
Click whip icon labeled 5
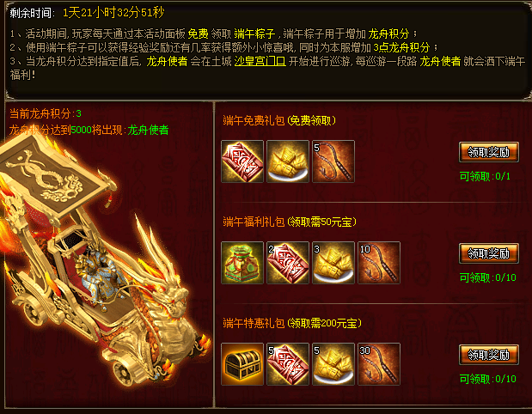pos(333,161)
